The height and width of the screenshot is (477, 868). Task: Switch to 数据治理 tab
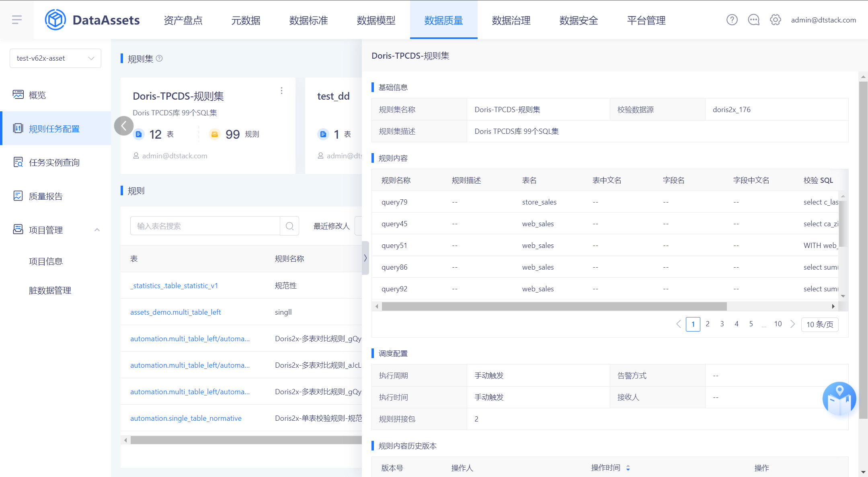click(x=511, y=20)
